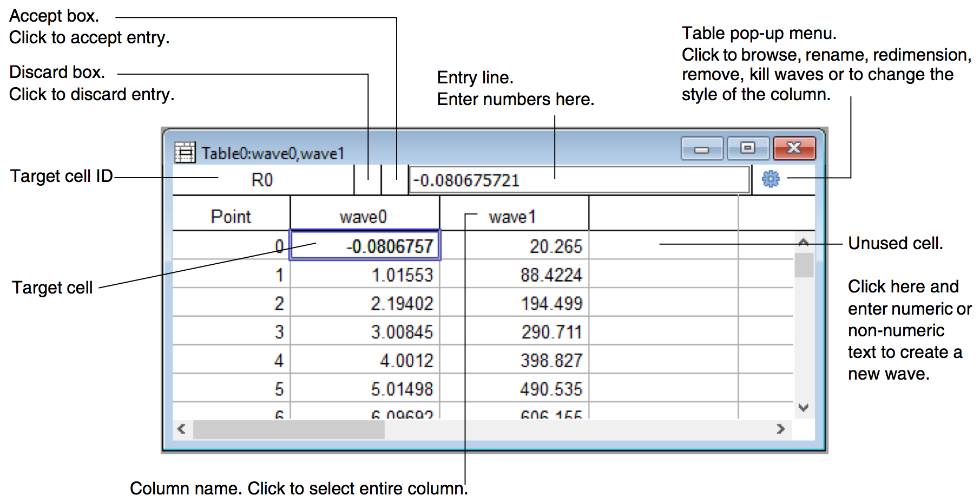The image size is (980, 502).
Task: Select the wave1 column header
Action: click(x=512, y=217)
